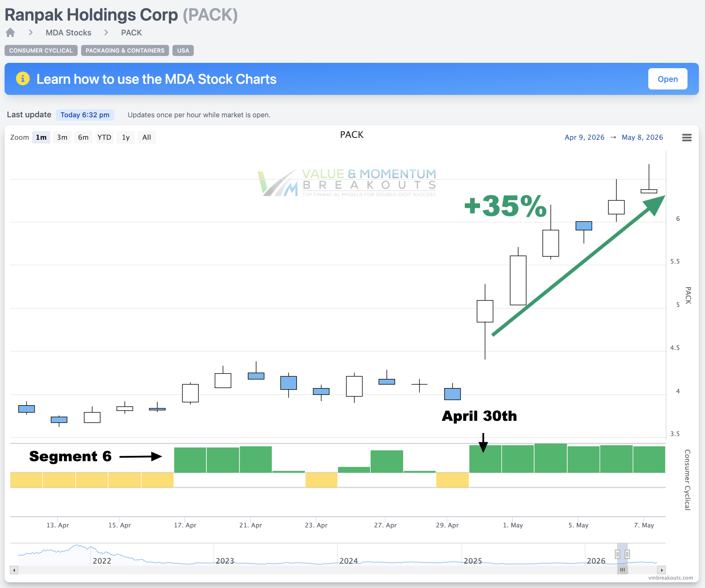
Task: Click the navigator right scroll arrow
Action: point(662,570)
